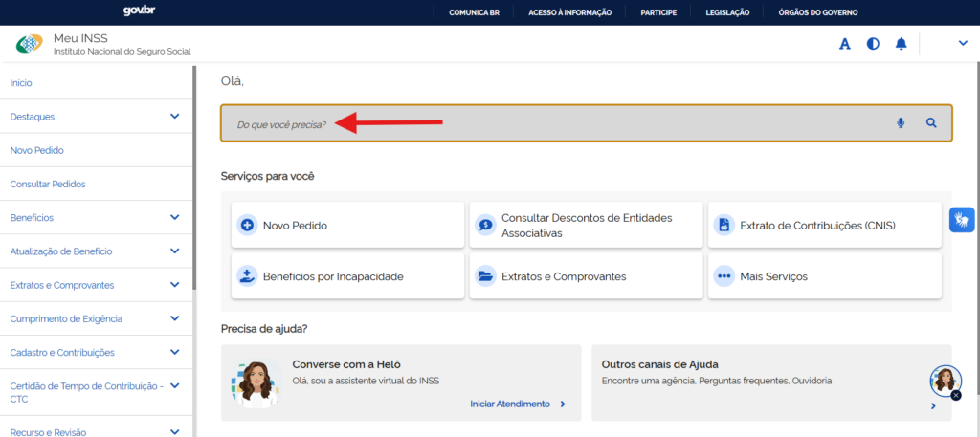980x437 pixels.
Task: Open Outros canais de Ajuda card
Action: pos(771,382)
